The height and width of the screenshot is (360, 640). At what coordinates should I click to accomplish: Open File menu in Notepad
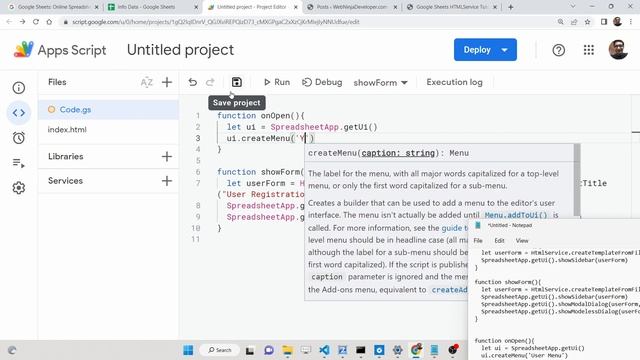point(478,241)
